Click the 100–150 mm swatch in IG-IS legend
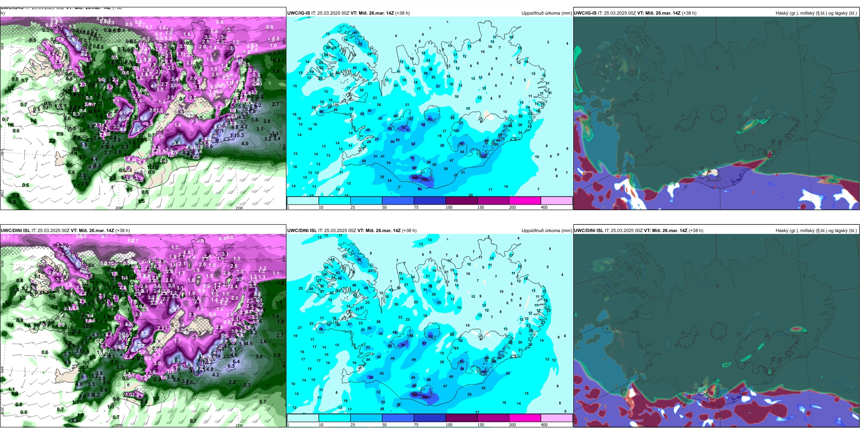 coord(461,201)
